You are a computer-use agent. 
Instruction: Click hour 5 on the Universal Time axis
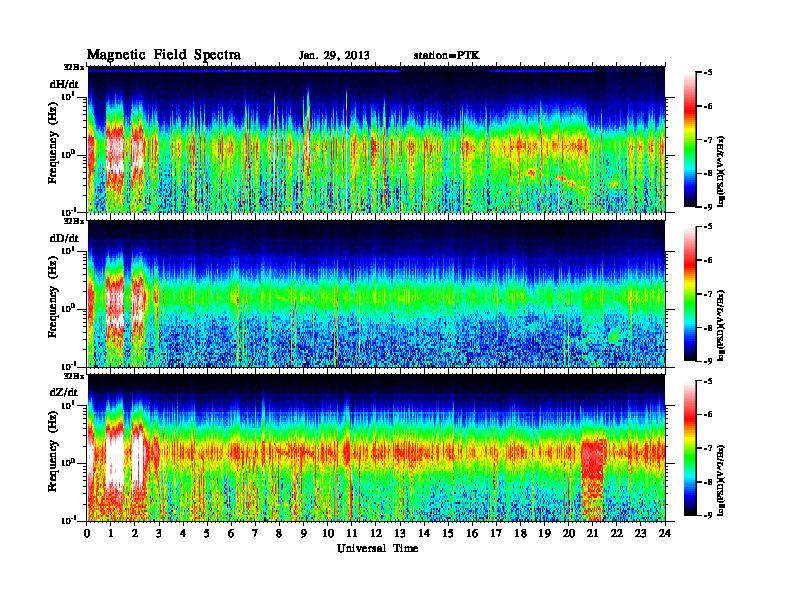click(207, 533)
